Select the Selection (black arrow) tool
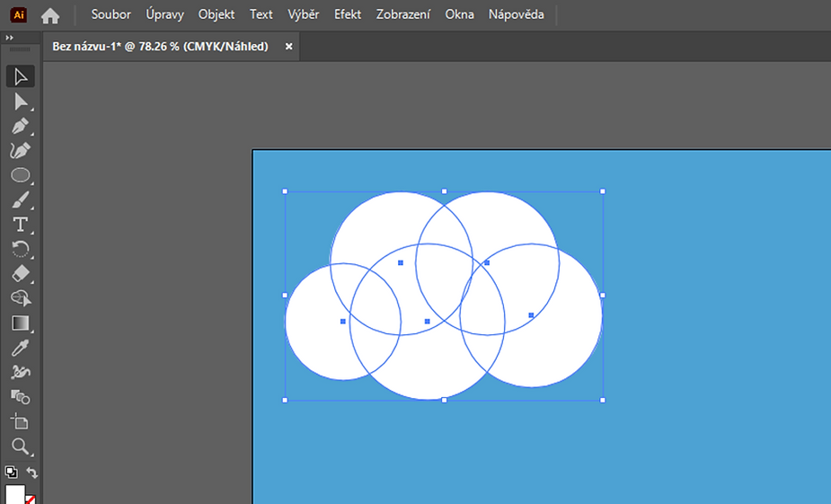 [21, 76]
